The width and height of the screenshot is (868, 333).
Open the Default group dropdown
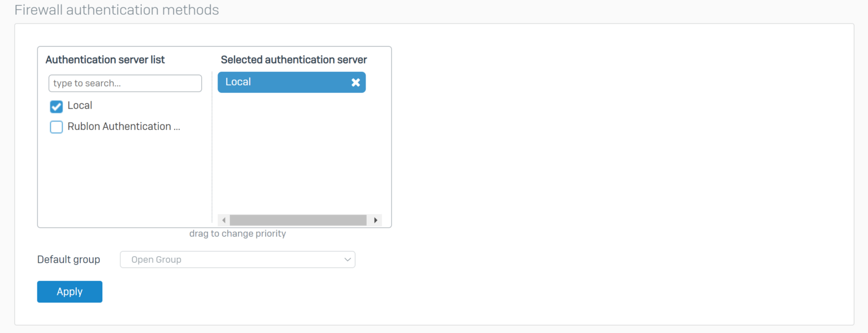pyautogui.click(x=237, y=260)
